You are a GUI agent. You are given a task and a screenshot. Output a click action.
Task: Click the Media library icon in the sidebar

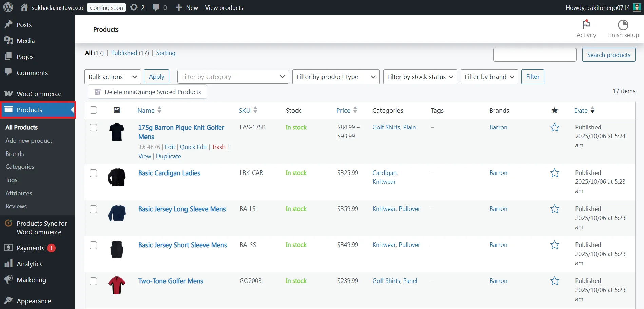9,40
